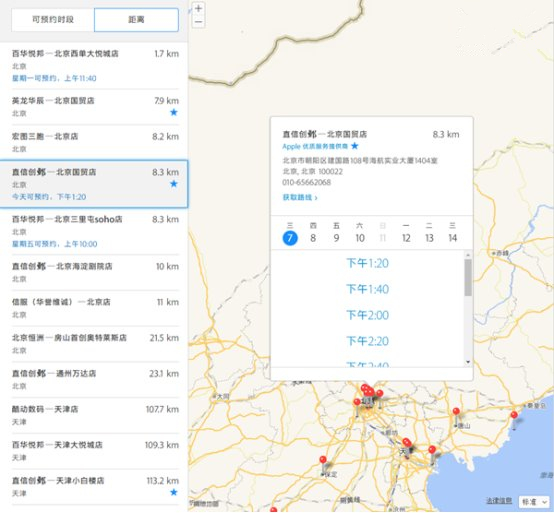The width and height of the screenshot is (554, 513).
Task: Select the highlighted 直信创邺 北京国贸店 list row
Action: coord(94,184)
